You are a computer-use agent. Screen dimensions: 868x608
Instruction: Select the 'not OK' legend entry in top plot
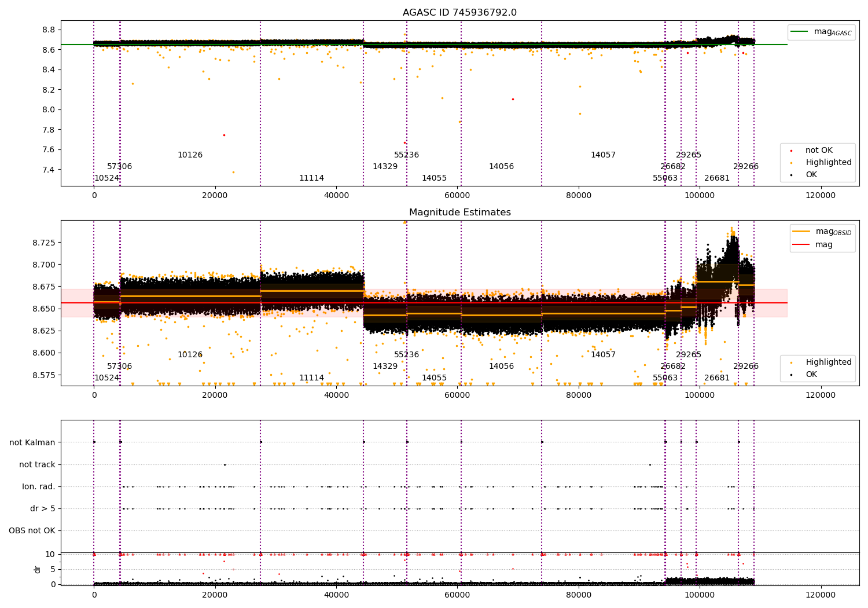[x=812, y=151]
